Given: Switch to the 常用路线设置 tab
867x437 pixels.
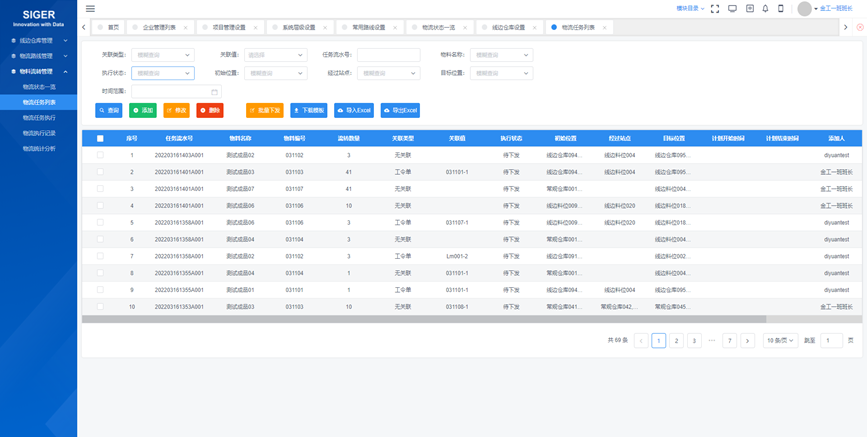Looking at the screenshot, I should (369, 27).
